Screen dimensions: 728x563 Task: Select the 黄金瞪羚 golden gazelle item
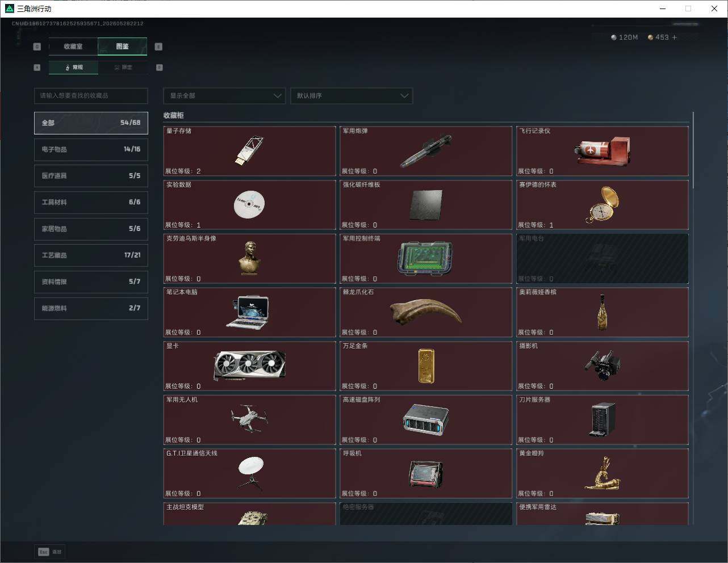[603, 474]
